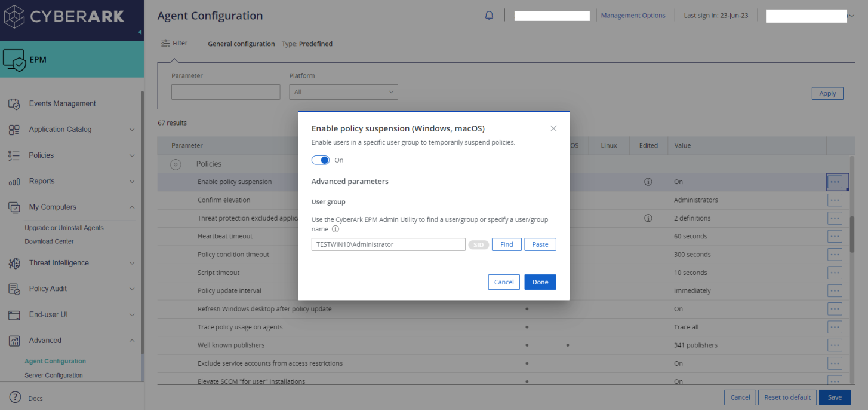Turn off the policy suspension toggle
868x410 pixels.
(320, 160)
